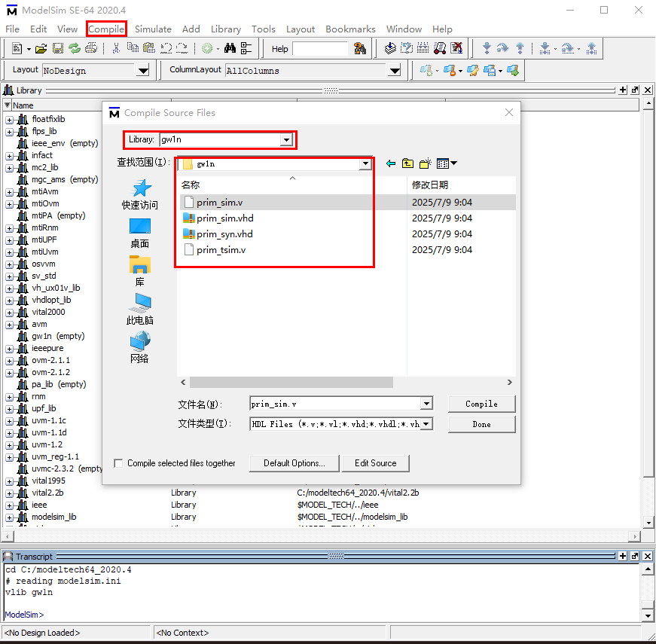Close the Compile Source Files dialog
The width and height of the screenshot is (656, 644).
click(x=508, y=112)
